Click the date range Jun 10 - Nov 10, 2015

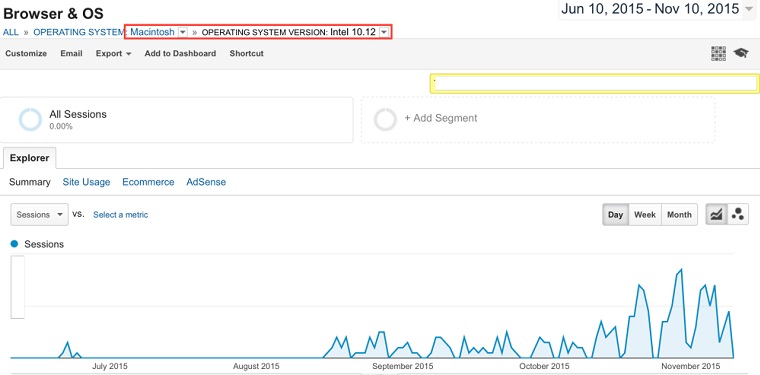click(650, 9)
